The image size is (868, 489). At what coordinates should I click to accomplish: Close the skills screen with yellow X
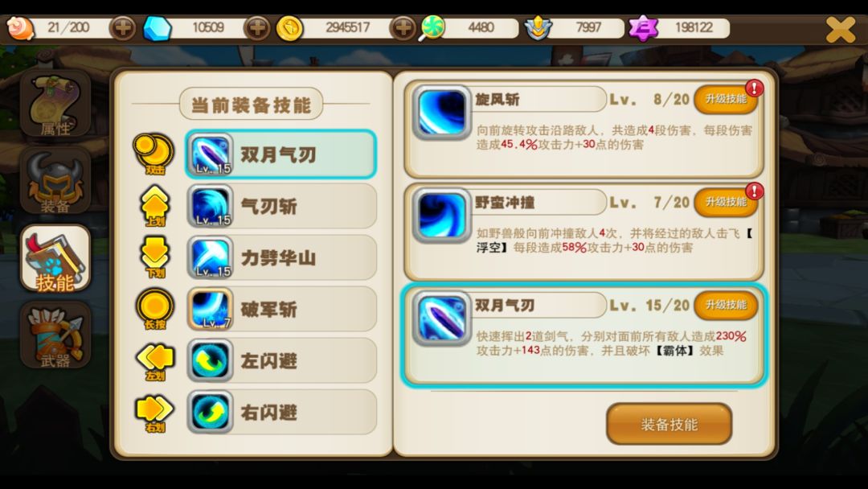[x=841, y=29]
